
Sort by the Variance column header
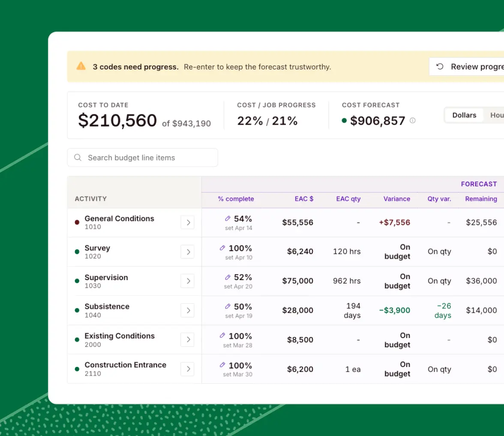pos(397,199)
